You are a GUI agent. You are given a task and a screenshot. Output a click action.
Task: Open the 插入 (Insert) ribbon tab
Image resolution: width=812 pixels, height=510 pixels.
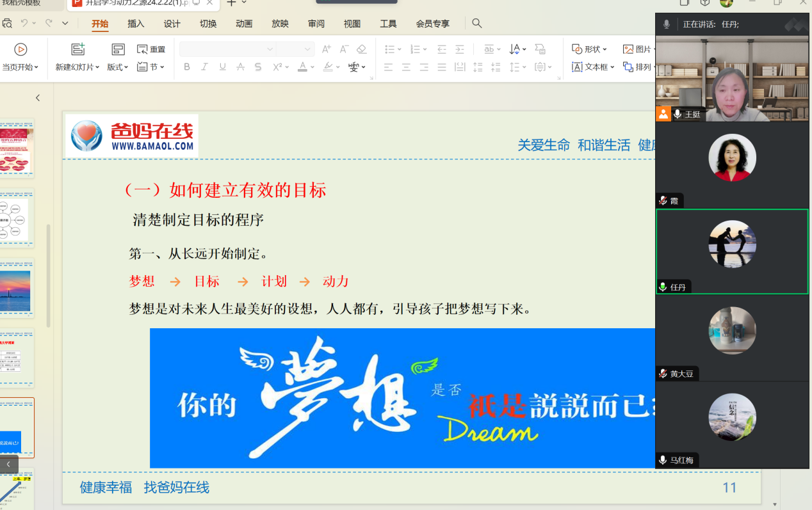[x=136, y=23]
